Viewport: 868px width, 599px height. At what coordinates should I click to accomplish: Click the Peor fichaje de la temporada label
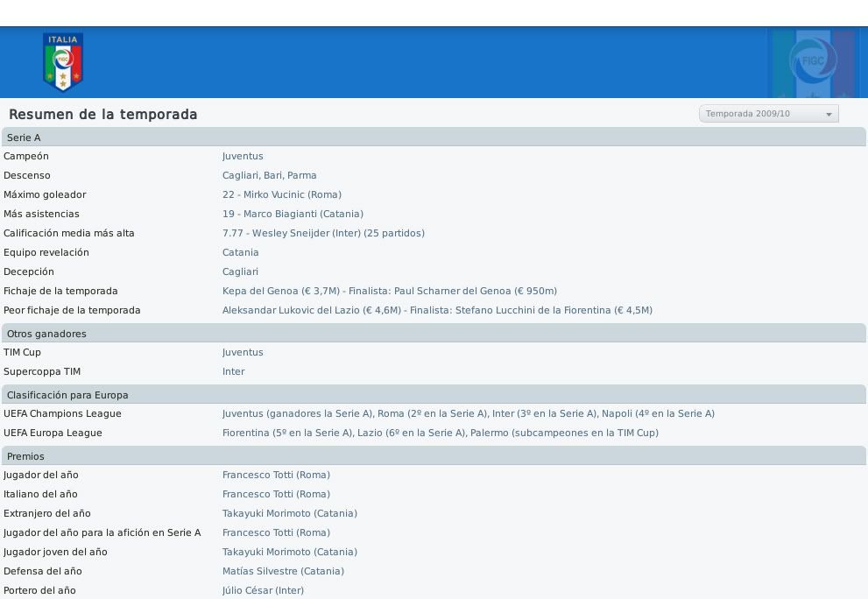click(x=72, y=311)
